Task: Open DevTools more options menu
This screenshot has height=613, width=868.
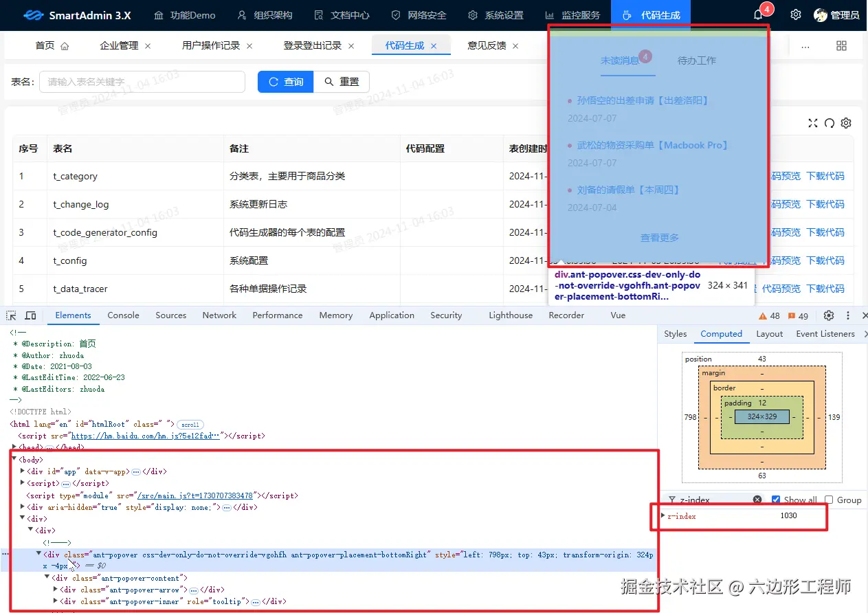Action: (848, 315)
